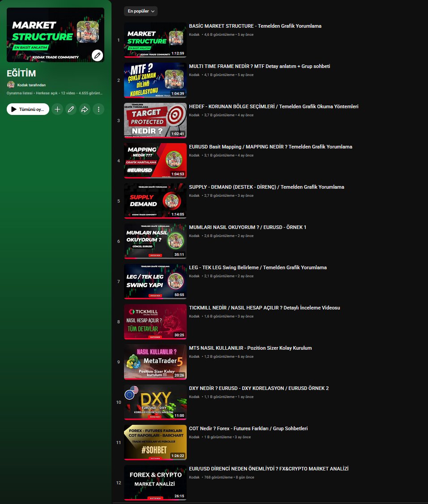Click the Mumları Nasıl Okuyorum thumbnail
This screenshot has height=504, width=428.
pos(155,241)
